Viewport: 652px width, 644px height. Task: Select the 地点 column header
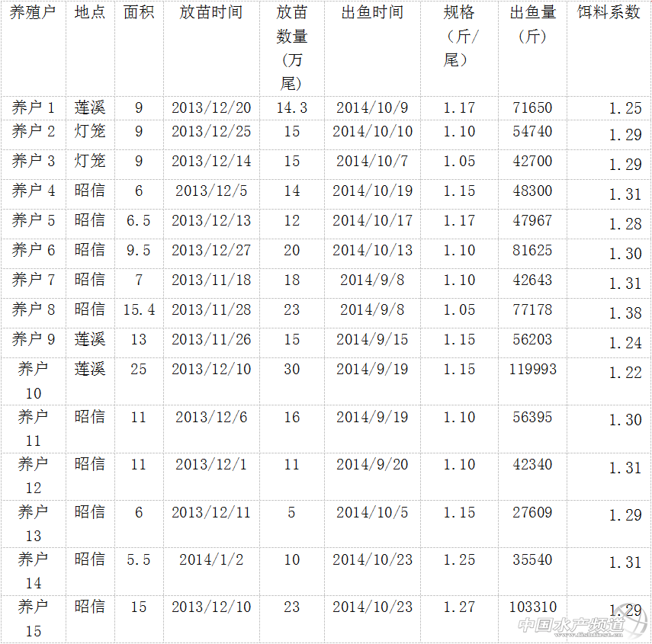89,13
